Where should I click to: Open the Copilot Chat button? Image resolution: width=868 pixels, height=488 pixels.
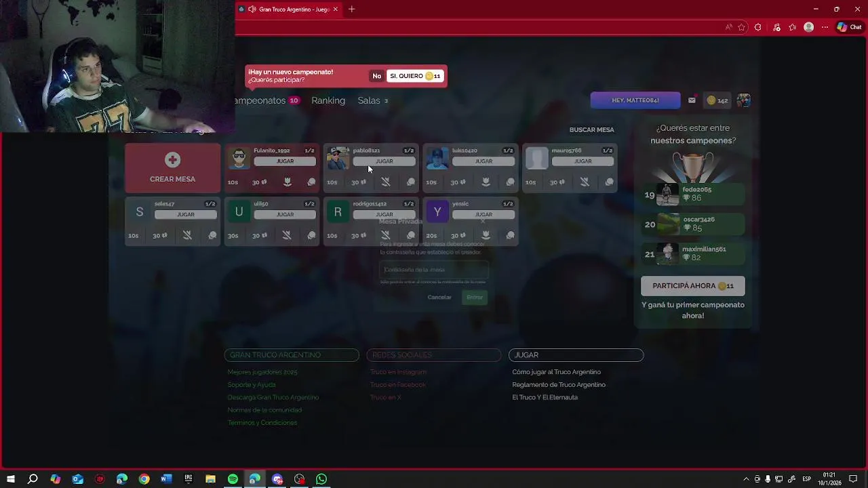coord(850,27)
